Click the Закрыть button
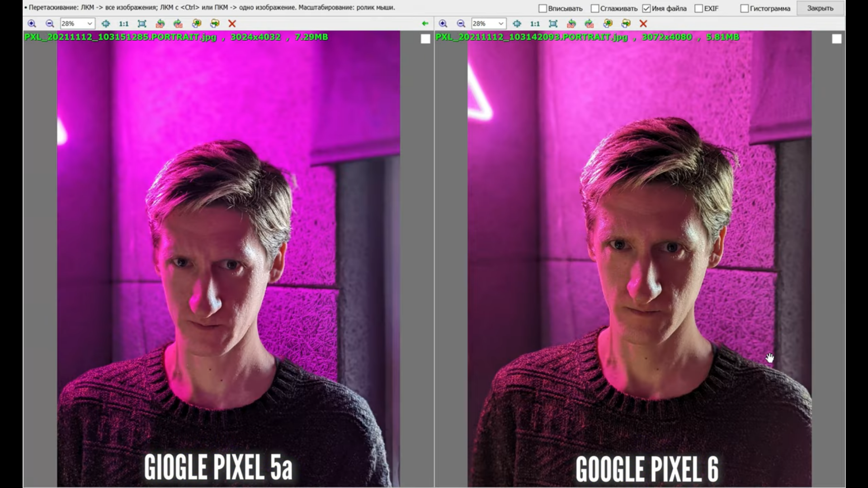Image resolution: width=868 pixels, height=488 pixels. 820,9
